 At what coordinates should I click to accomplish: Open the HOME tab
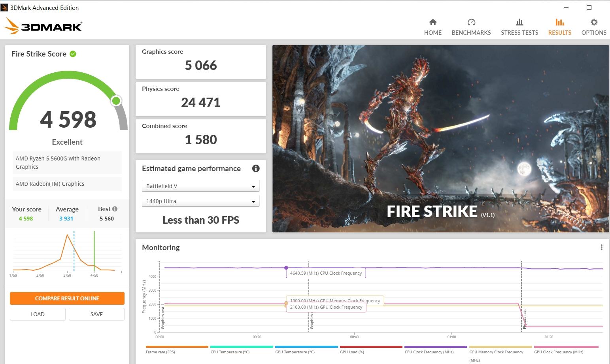click(433, 27)
